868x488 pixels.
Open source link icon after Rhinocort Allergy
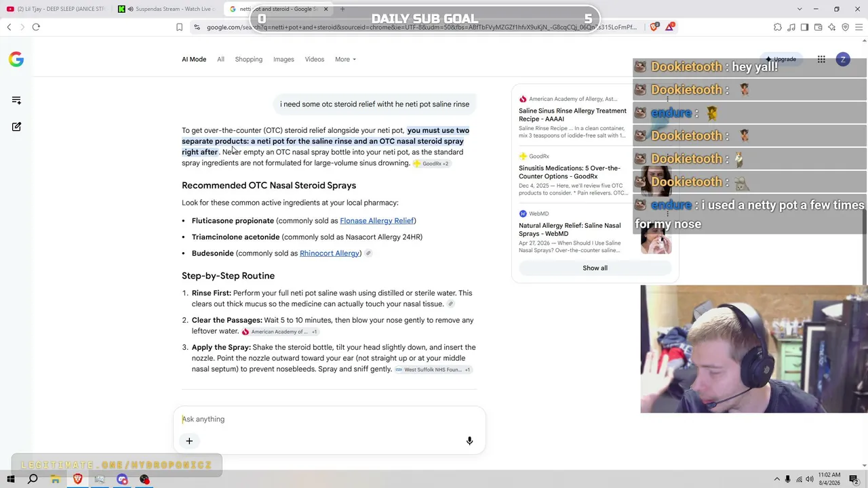(368, 253)
